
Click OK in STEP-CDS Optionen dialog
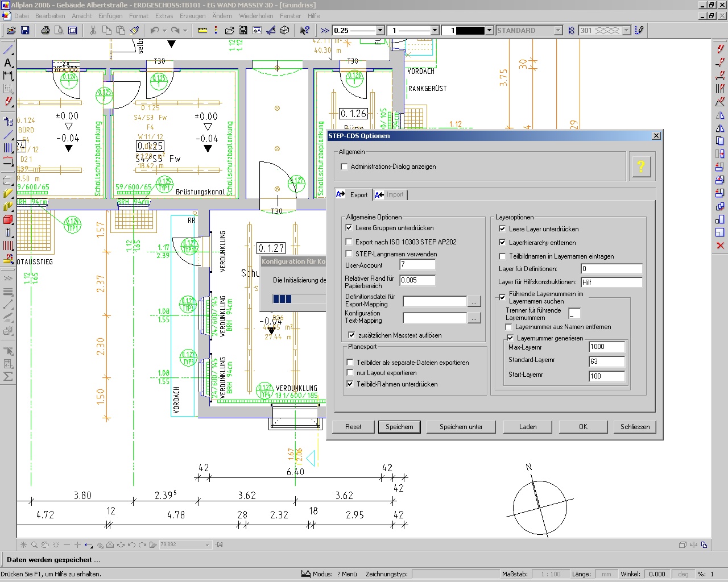click(583, 427)
